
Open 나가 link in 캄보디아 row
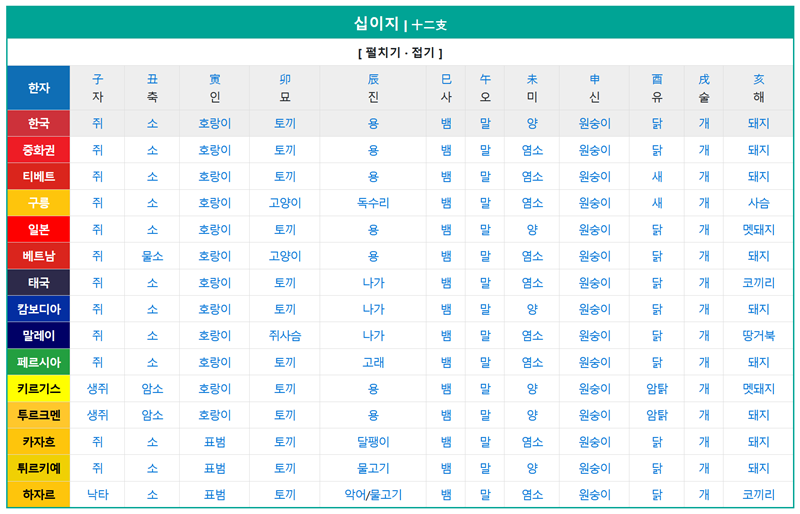(373, 309)
